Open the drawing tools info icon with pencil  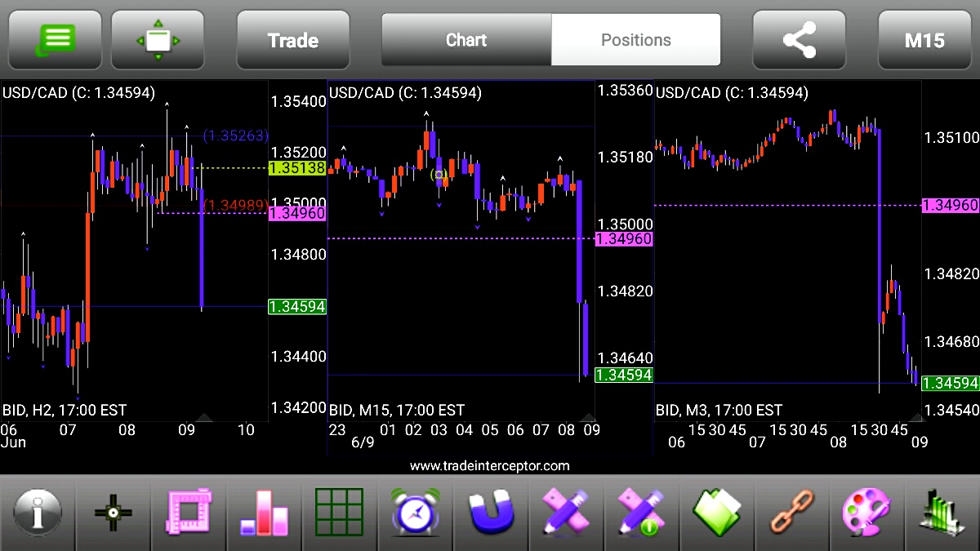(642, 513)
